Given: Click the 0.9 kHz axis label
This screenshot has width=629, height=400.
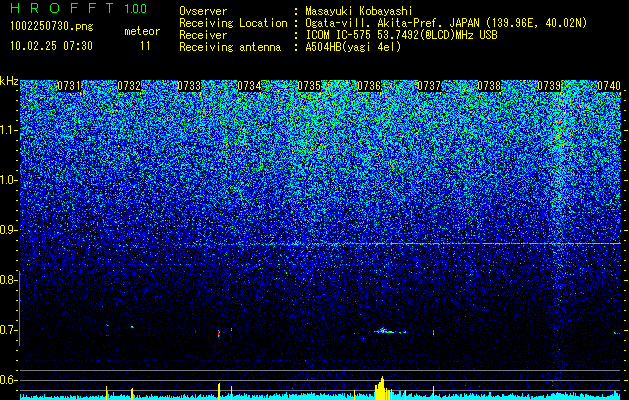Looking at the screenshot, I should tap(8, 230).
